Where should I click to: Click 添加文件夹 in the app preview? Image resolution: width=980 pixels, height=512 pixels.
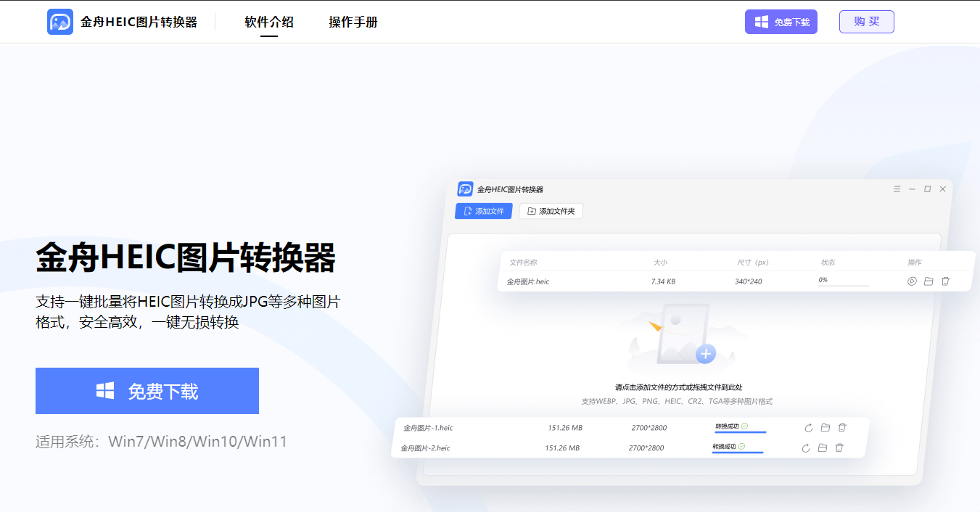coord(551,211)
